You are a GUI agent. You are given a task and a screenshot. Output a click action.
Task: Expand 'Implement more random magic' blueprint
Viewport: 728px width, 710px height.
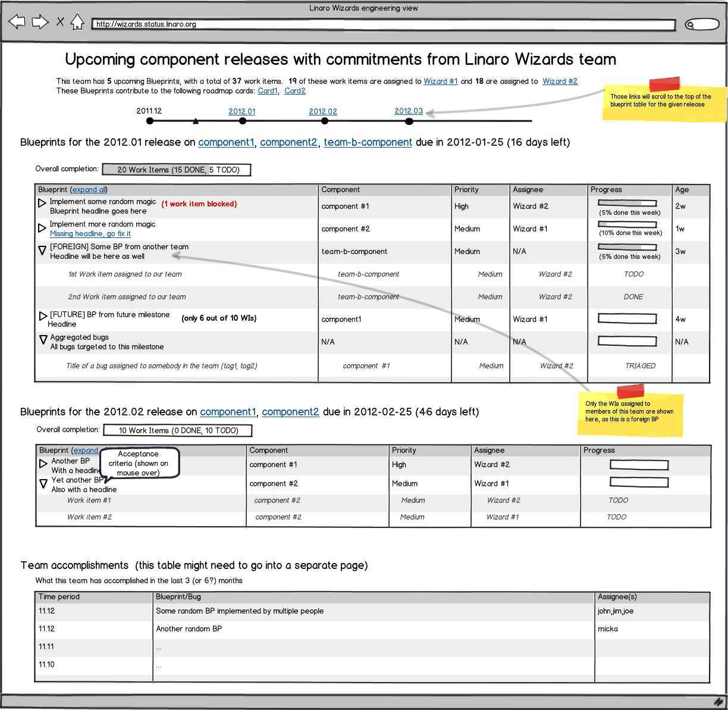pos(42,228)
